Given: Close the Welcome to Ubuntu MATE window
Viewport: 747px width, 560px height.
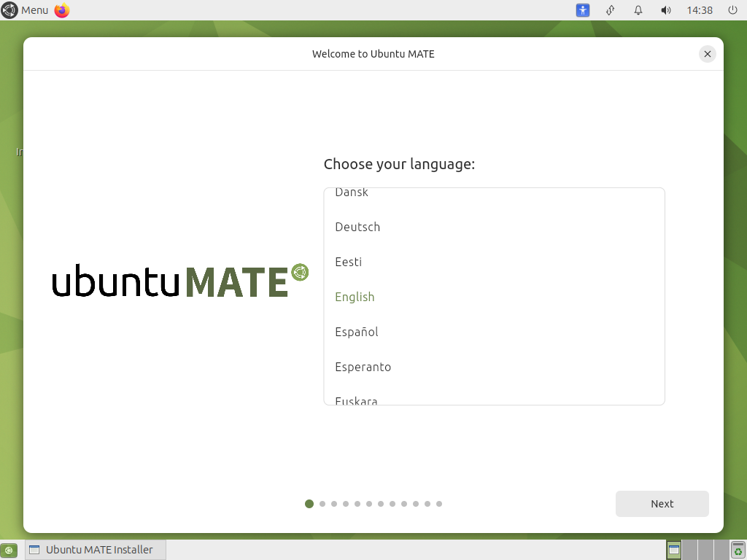Looking at the screenshot, I should click(x=708, y=54).
